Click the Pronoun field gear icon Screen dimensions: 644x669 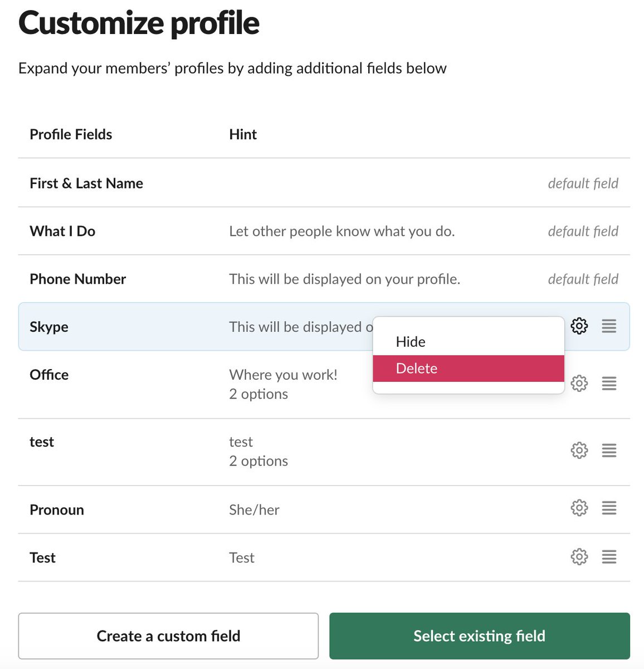click(579, 508)
